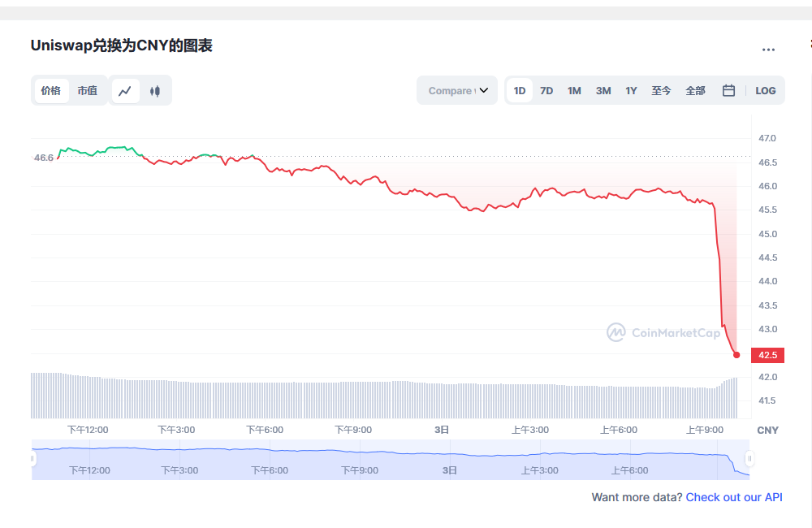Viewport: 812px width, 528px height.
Task: Click the Uniswap兑换为CNY的图表 heading
Action: pyautogui.click(x=122, y=45)
